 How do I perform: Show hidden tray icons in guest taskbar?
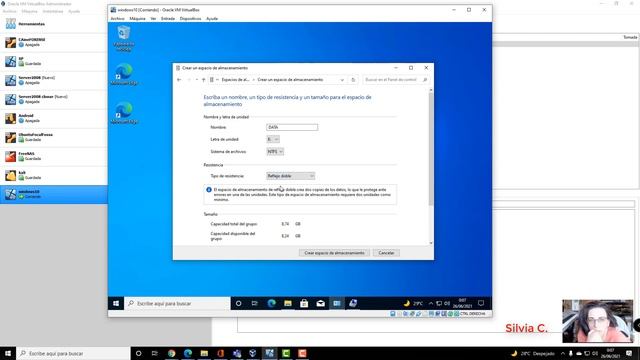[x=431, y=303]
